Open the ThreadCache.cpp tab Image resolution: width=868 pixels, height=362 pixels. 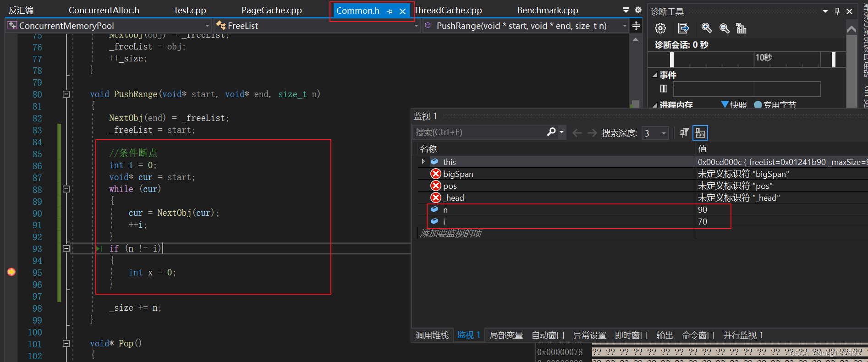(448, 10)
